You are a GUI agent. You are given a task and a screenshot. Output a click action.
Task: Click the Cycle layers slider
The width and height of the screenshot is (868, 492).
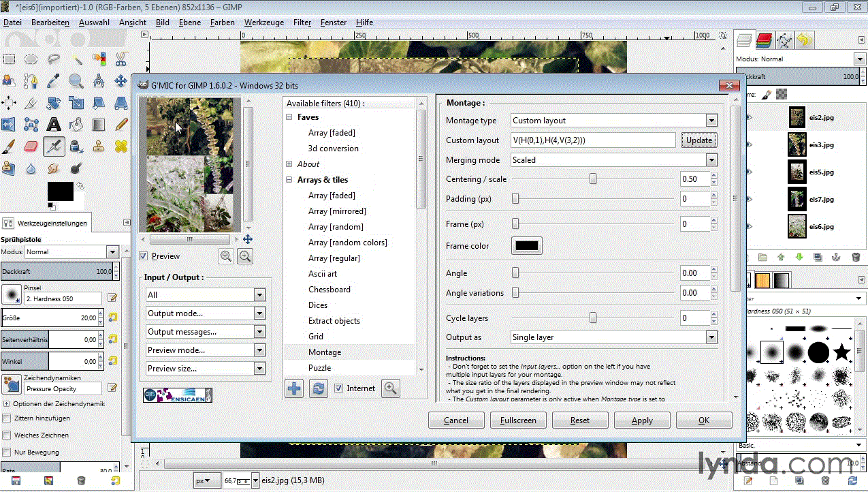coord(593,318)
